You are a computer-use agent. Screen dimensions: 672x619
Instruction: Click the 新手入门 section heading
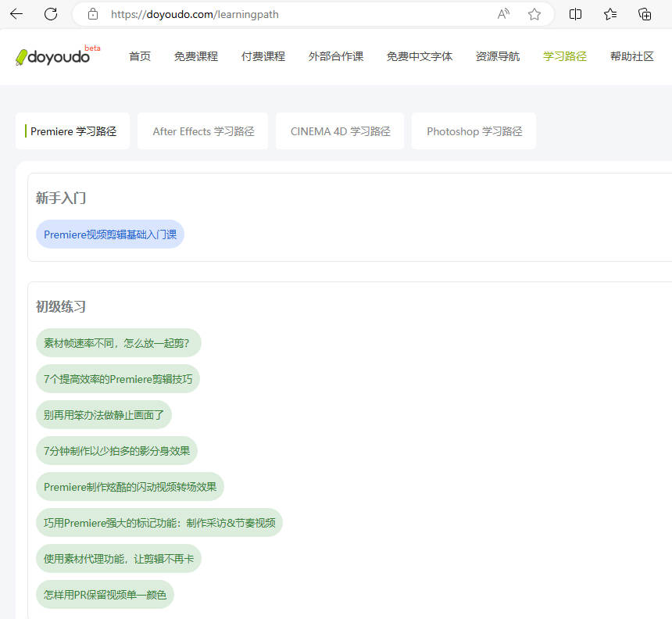pyautogui.click(x=60, y=198)
